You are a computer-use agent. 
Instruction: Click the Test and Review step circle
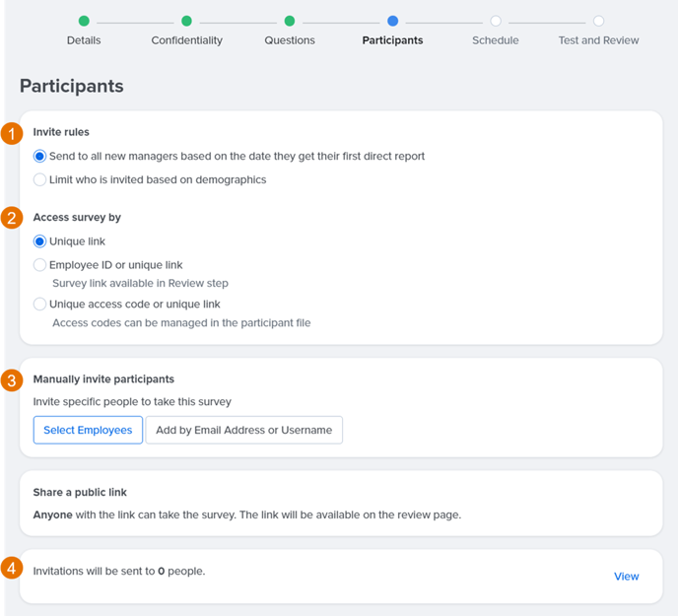pos(598,21)
